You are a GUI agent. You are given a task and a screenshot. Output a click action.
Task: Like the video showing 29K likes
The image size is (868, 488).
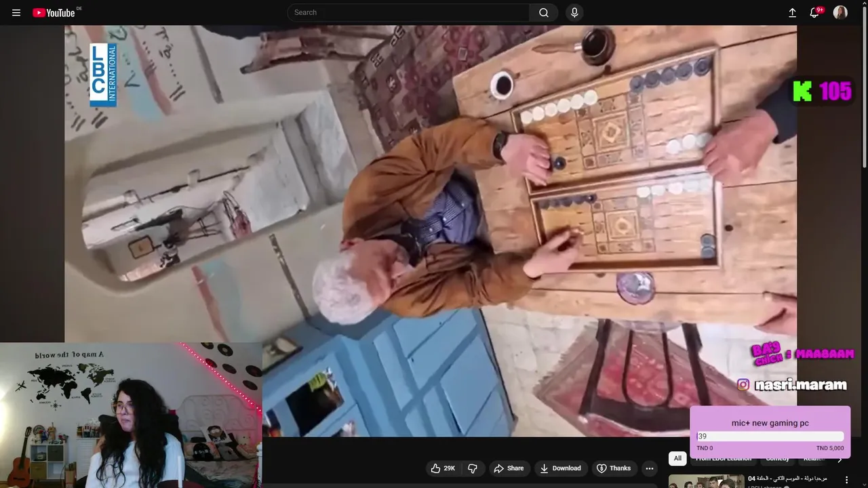tap(443, 468)
